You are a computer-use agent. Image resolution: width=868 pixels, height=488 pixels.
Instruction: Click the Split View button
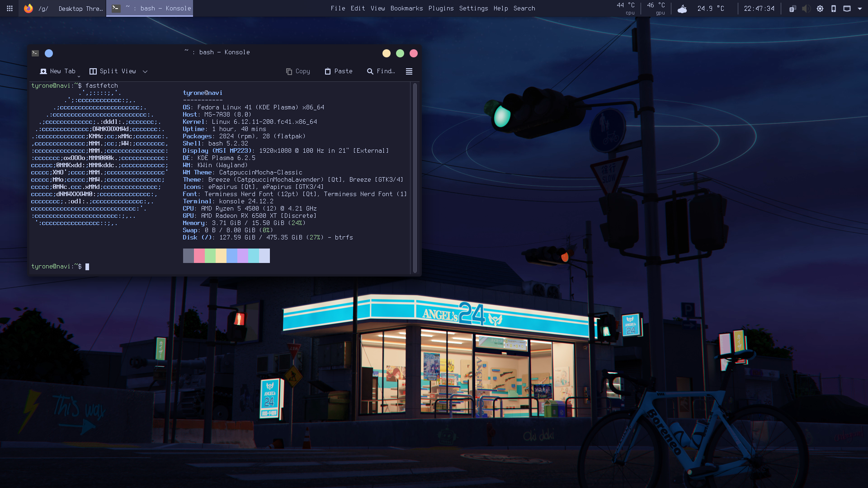113,71
